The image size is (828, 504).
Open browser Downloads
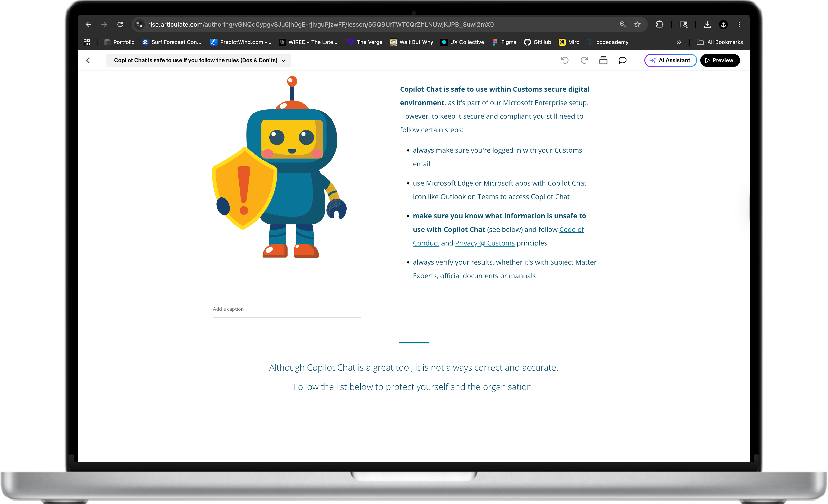[707, 24]
